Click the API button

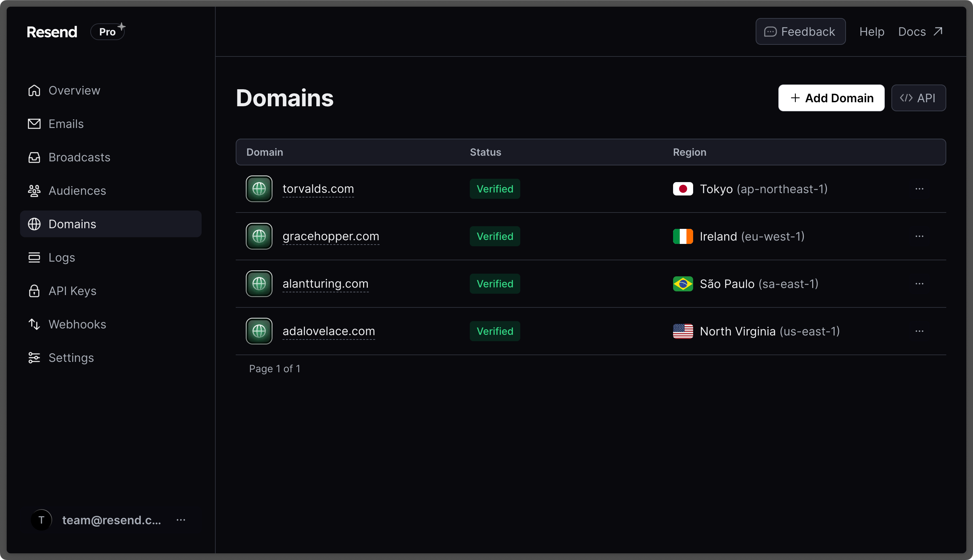(x=918, y=98)
